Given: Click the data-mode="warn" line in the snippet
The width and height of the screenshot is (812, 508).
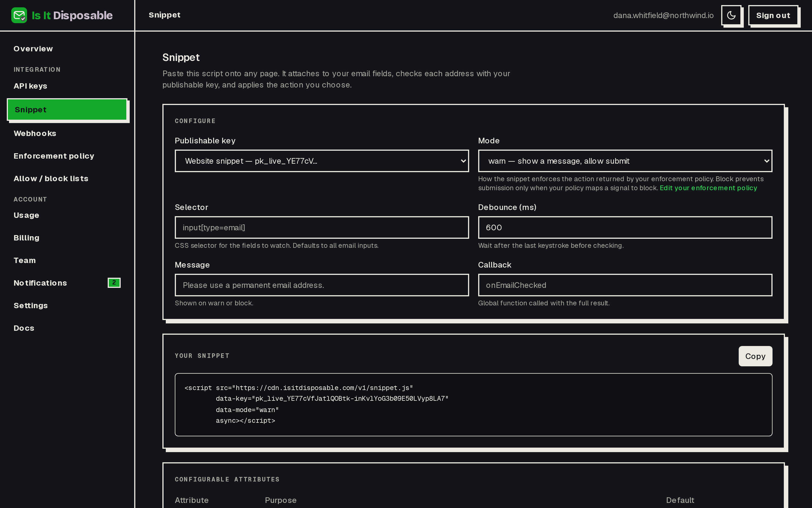Looking at the screenshot, I should (x=247, y=410).
